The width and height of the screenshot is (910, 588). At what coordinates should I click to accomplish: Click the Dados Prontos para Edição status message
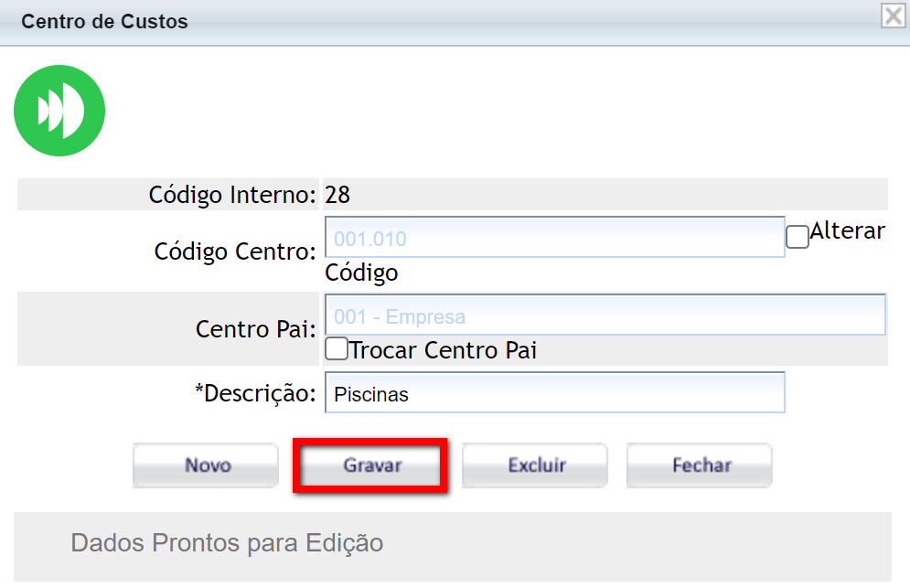(x=227, y=543)
